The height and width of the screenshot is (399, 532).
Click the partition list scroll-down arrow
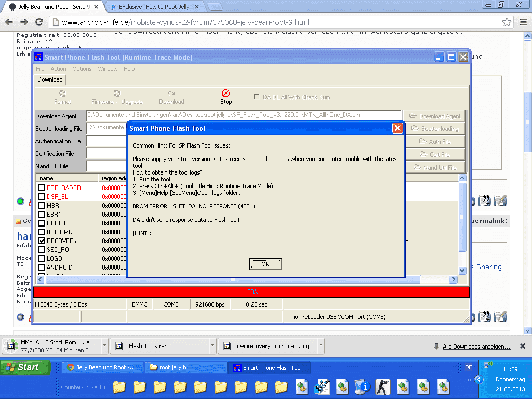point(462,270)
